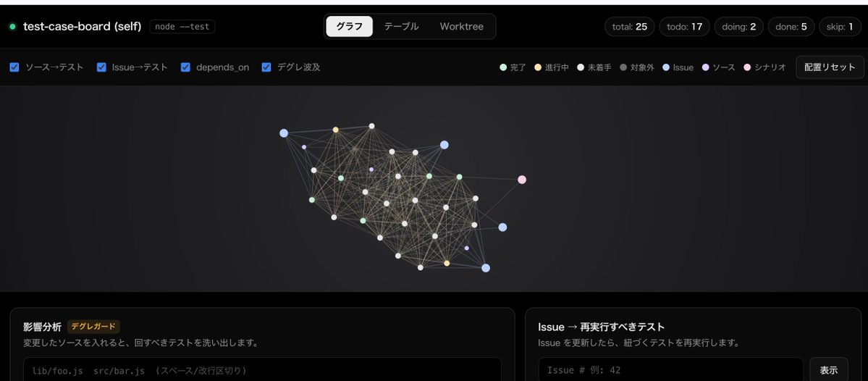
Task: Focus the Issue # input field
Action: tap(670, 370)
